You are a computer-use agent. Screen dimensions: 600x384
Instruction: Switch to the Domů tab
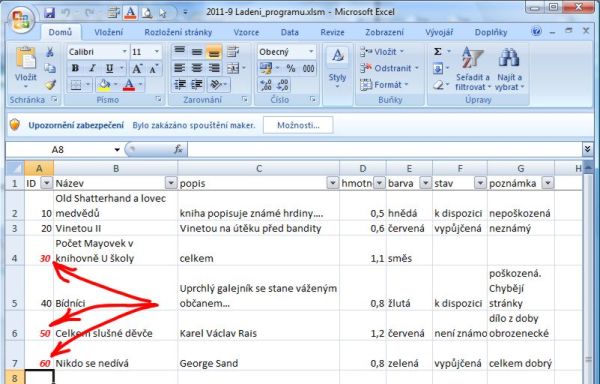(60, 32)
